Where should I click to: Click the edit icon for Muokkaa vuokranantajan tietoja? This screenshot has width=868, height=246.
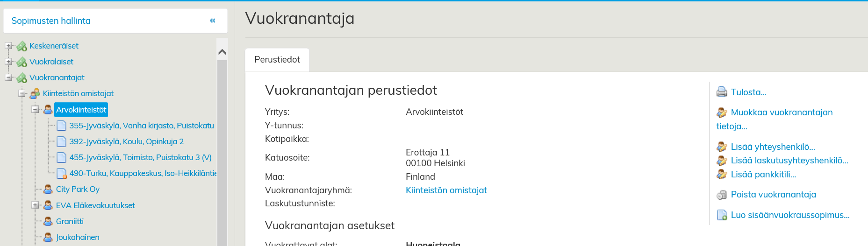pyautogui.click(x=722, y=112)
